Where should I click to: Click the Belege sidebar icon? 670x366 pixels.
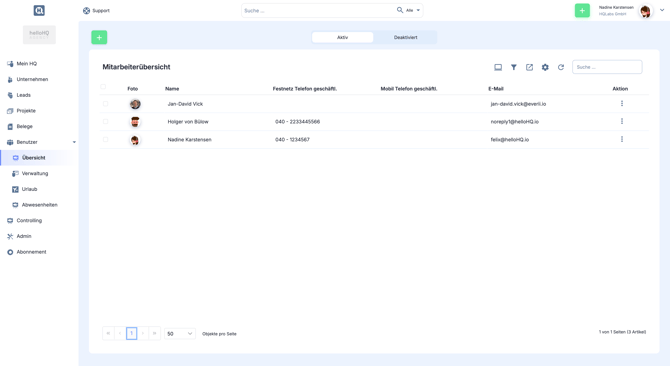[x=10, y=126]
